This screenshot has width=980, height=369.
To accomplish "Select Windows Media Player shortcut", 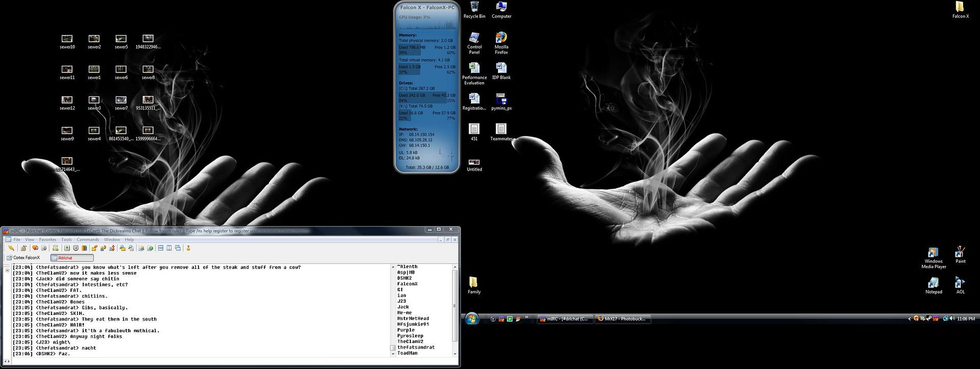I will (934, 258).
